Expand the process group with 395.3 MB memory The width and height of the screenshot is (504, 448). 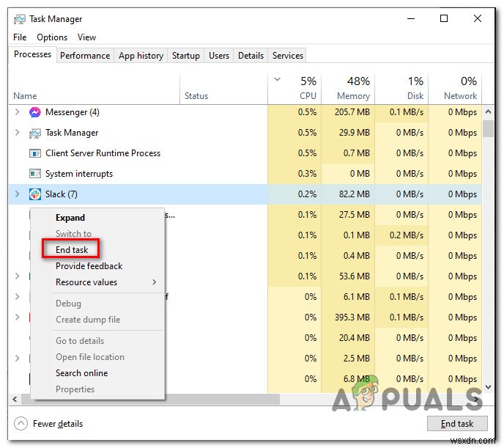point(18,317)
